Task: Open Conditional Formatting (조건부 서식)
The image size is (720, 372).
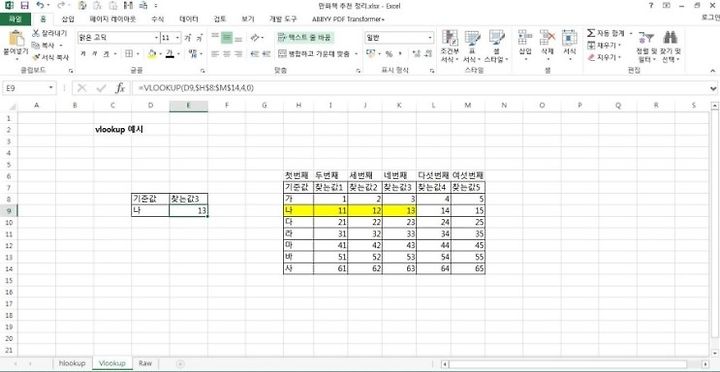Action: [449, 46]
